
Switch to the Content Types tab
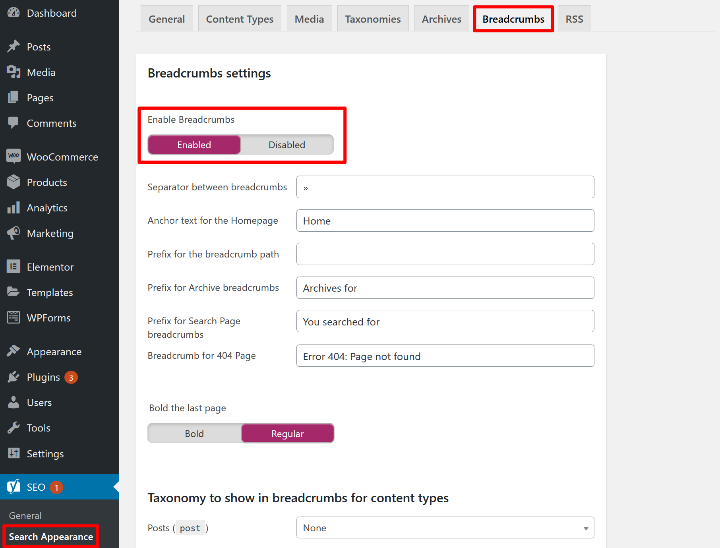tap(240, 19)
